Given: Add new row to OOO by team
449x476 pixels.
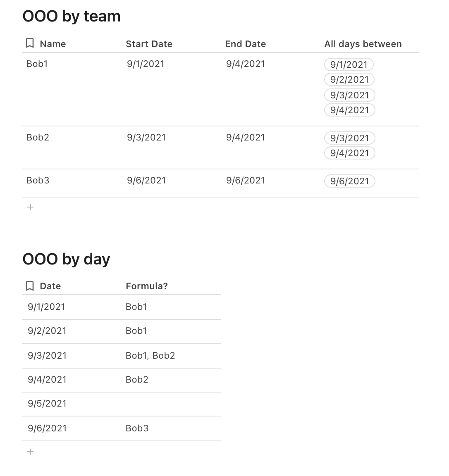Looking at the screenshot, I should click(30, 207).
